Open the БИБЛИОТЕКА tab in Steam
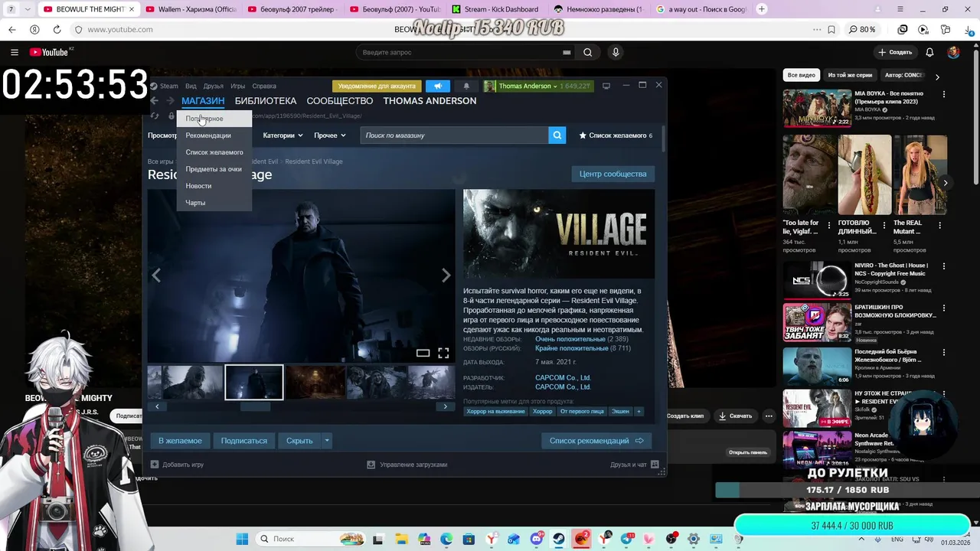 [266, 101]
